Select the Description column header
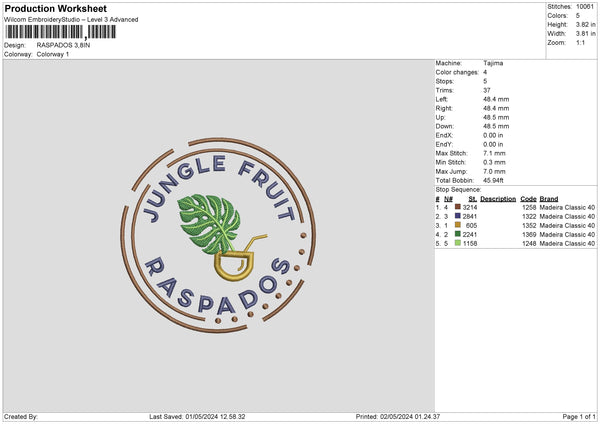 pyautogui.click(x=498, y=199)
